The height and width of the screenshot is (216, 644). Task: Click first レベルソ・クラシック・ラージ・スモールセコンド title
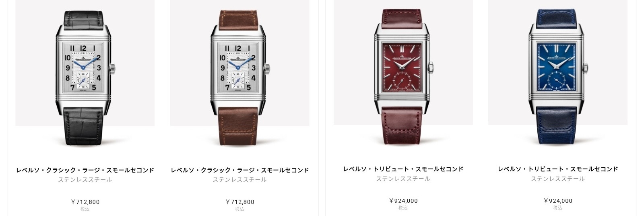click(85, 170)
